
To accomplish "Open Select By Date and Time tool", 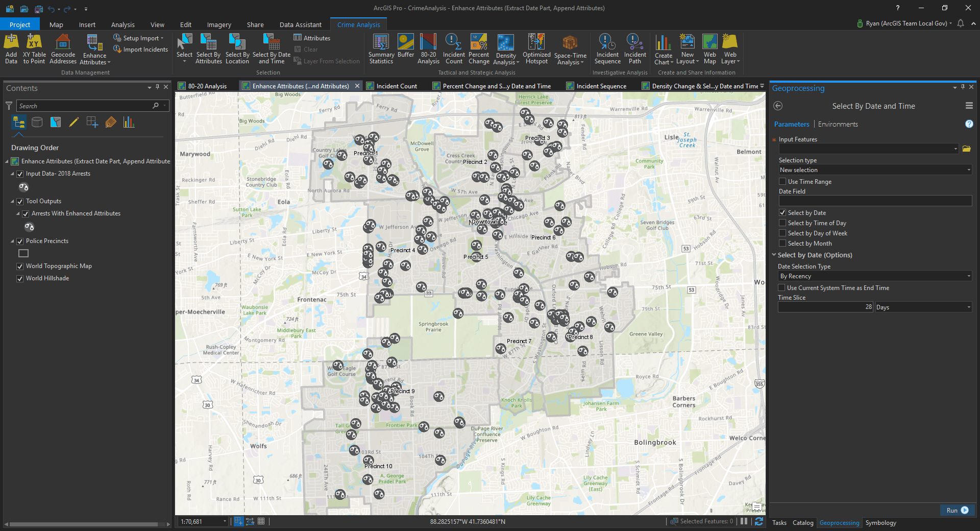I will click(x=272, y=49).
